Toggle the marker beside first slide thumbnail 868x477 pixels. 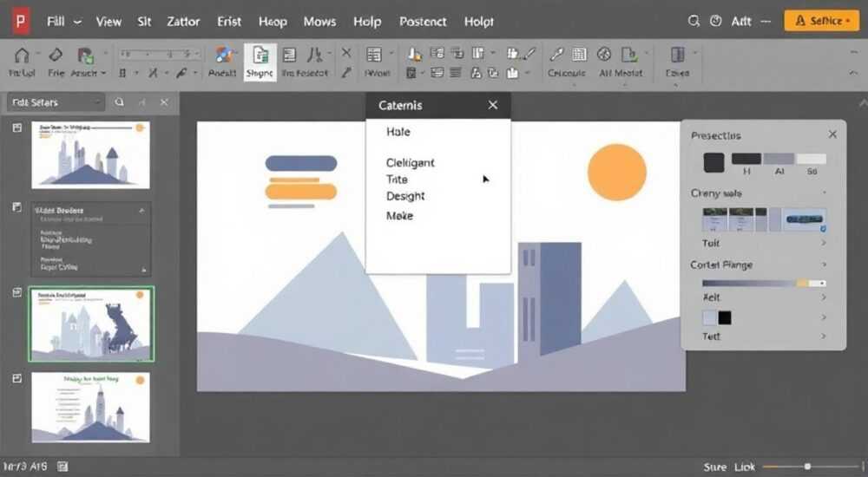(17, 127)
